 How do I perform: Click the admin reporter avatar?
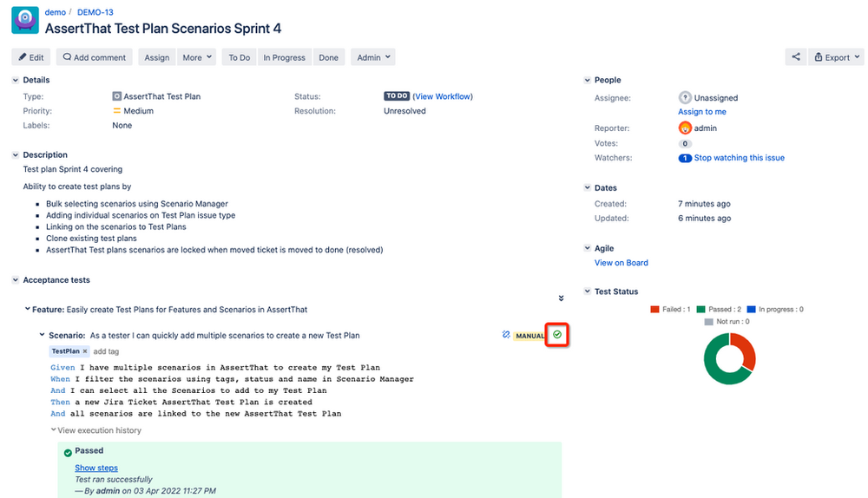[685, 128]
